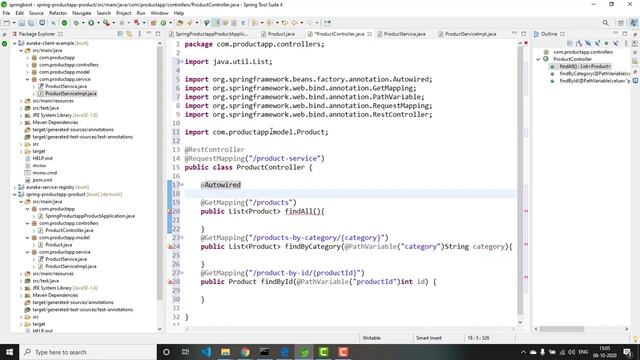
Task: Collapse the spring-productapp-product project node
Action: tap(15, 195)
